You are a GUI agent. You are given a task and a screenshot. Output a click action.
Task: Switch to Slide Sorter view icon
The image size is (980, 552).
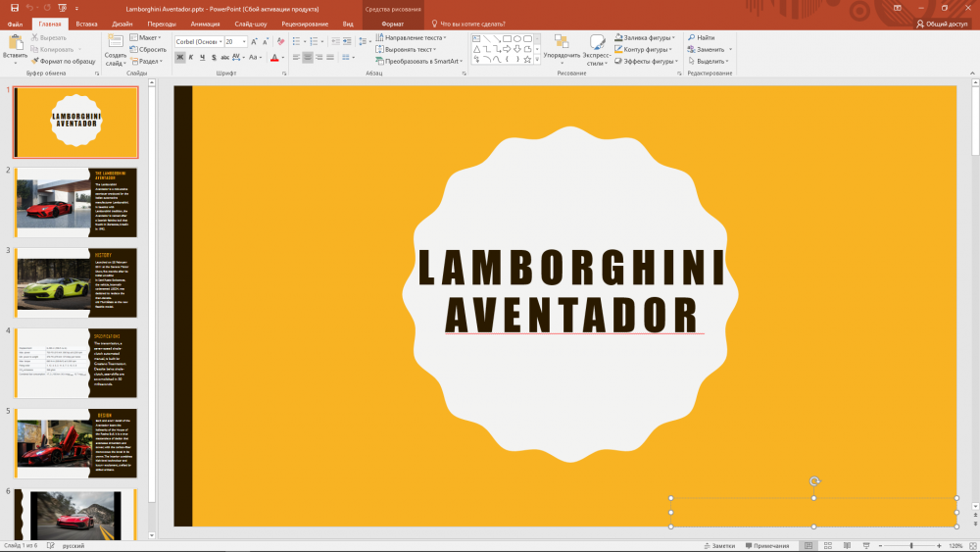(x=827, y=545)
